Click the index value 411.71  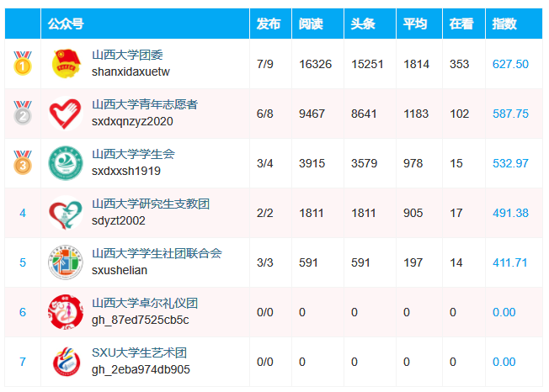(x=509, y=262)
